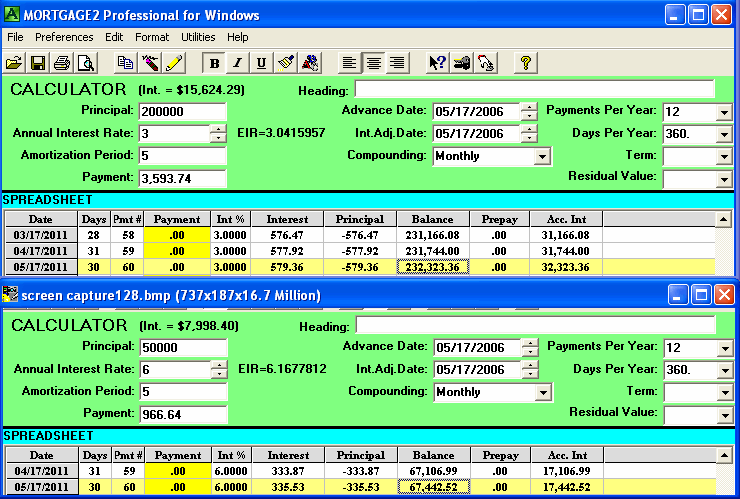Minimize the screen capture128.bmp window
Viewport: 740px width, 499px height.
point(678,295)
